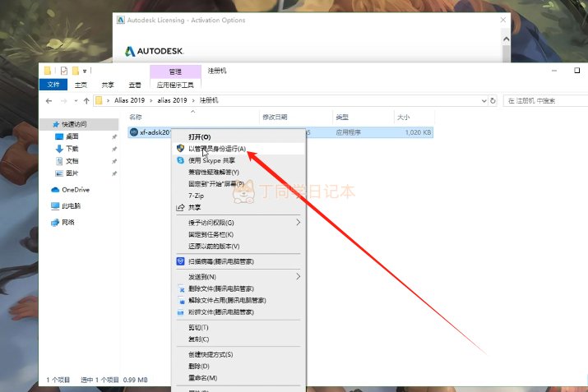Click the chevron after Alias 2019 in path
This screenshot has height=392, width=588.
150,100
